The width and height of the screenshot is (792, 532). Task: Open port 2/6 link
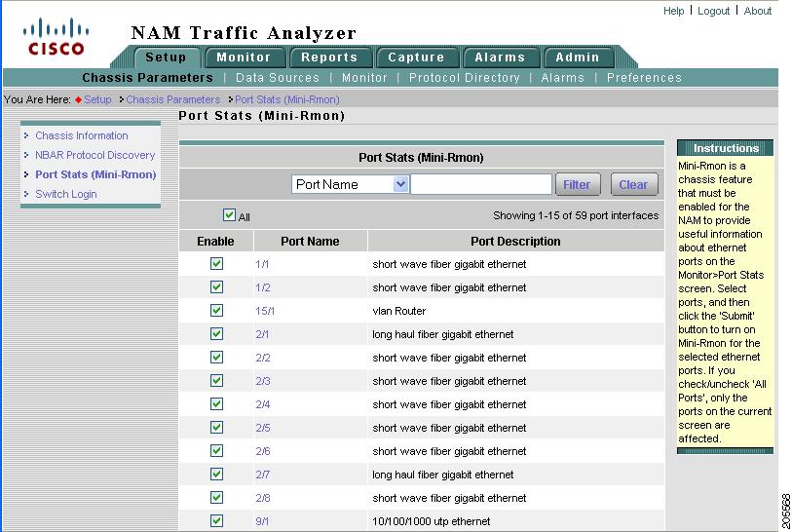tap(263, 451)
